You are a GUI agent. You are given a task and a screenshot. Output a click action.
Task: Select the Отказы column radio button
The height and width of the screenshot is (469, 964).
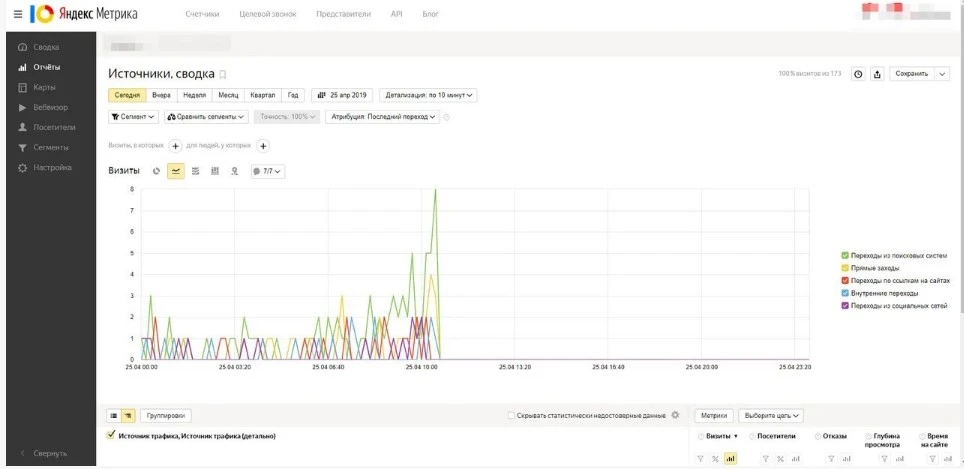tap(818, 436)
